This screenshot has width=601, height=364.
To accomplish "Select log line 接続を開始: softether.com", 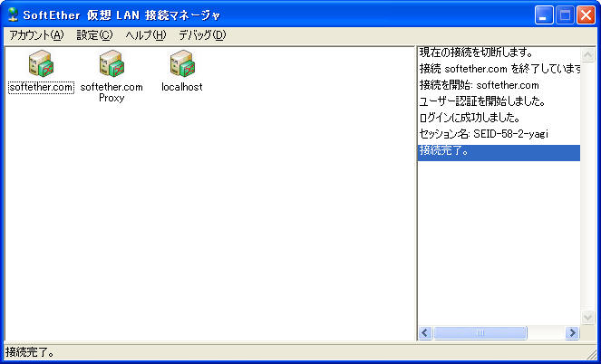I will click(x=499, y=85).
